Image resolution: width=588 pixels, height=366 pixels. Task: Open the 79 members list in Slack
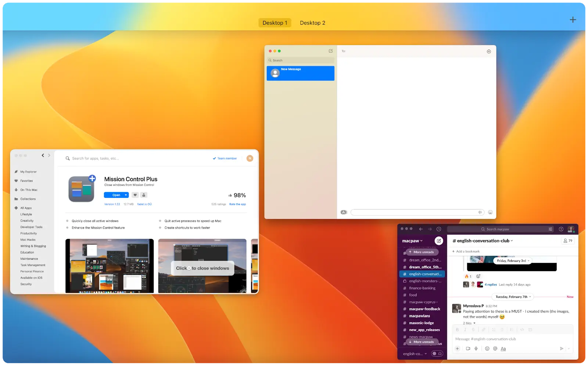tap(568, 241)
